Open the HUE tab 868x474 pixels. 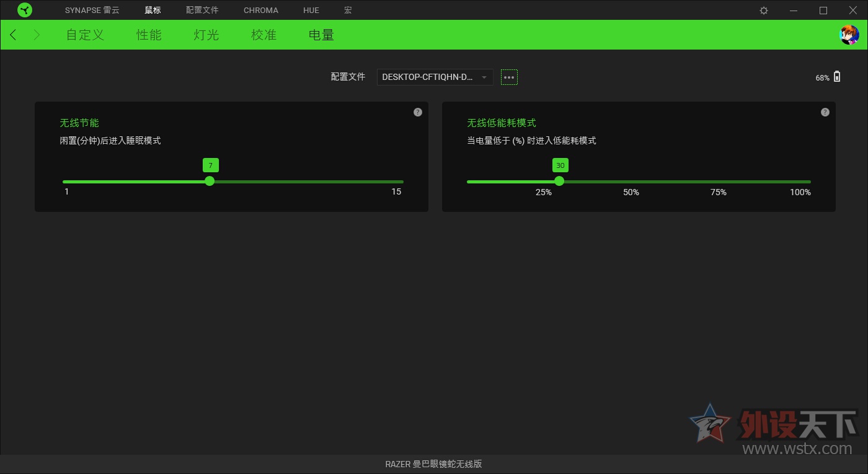[311, 11]
